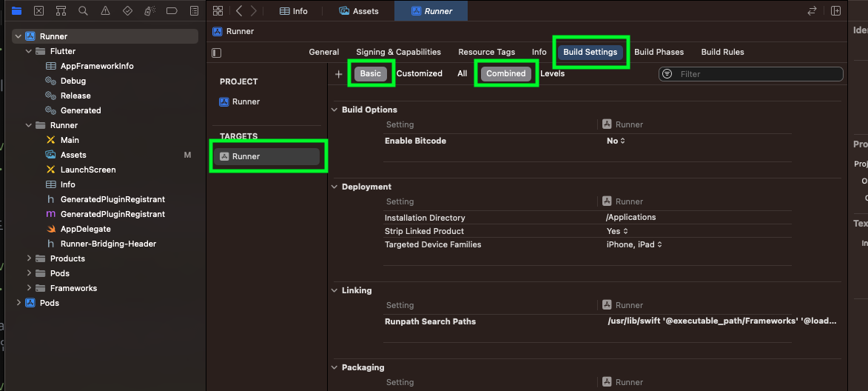The image size is (868, 391).
Task: Click the Runpath Search Paths value
Action: coord(721,321)
